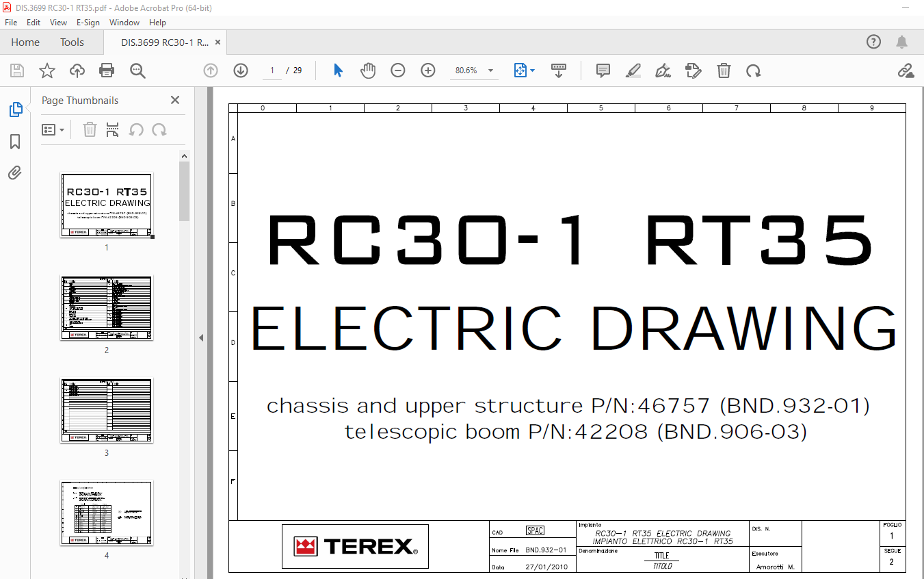The width and height of the screenshot is (924, 579).
Task: Open the Find text magnifier icon
Action: pyautogui.click(x=137, y=70)
